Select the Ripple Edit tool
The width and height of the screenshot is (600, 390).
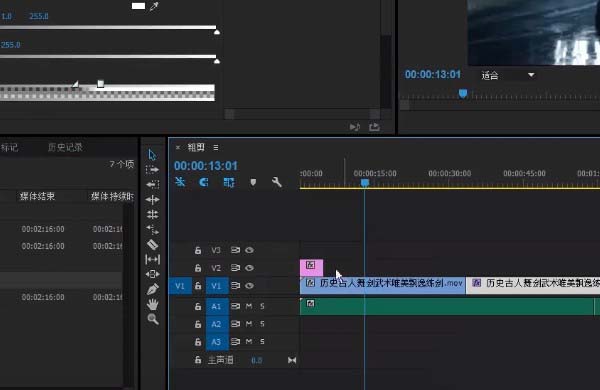click(152, 199)
